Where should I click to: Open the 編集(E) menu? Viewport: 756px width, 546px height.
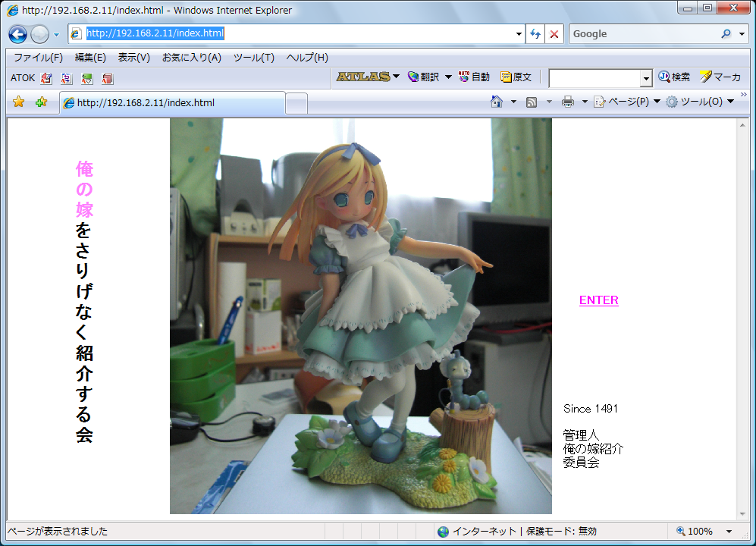tap(91, 58)
